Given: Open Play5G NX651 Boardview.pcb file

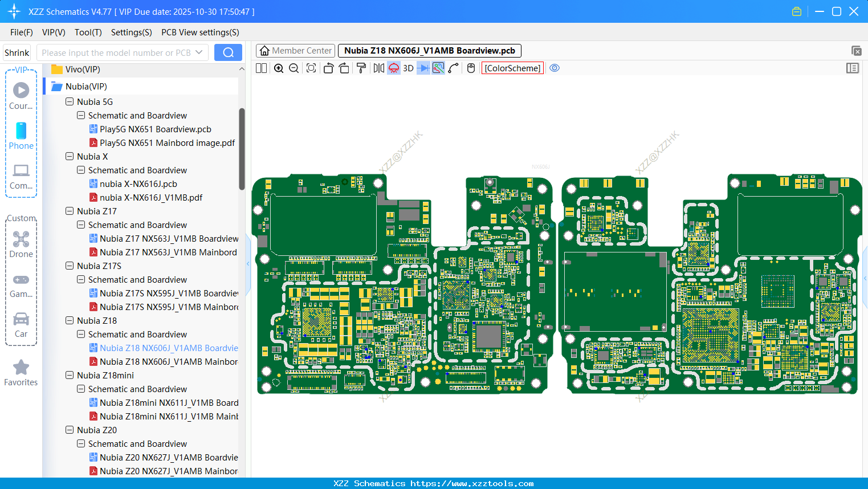Looking at the screenshot, I should 150,129.
